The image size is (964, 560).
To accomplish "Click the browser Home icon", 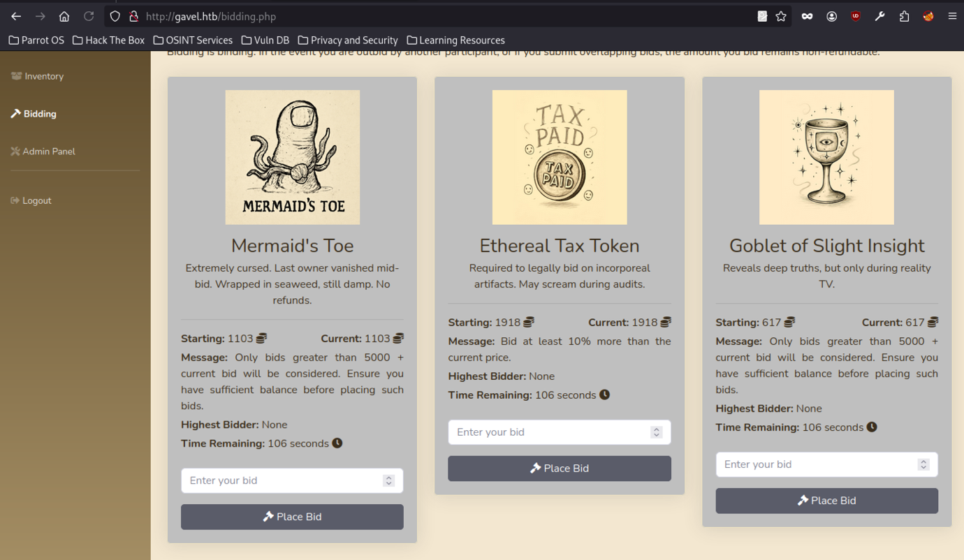I will coord(64,16).
